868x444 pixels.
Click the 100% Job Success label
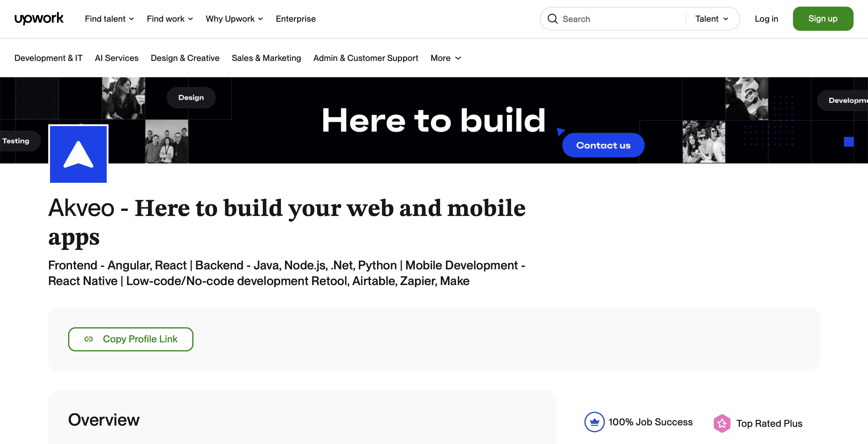[650, 422]
